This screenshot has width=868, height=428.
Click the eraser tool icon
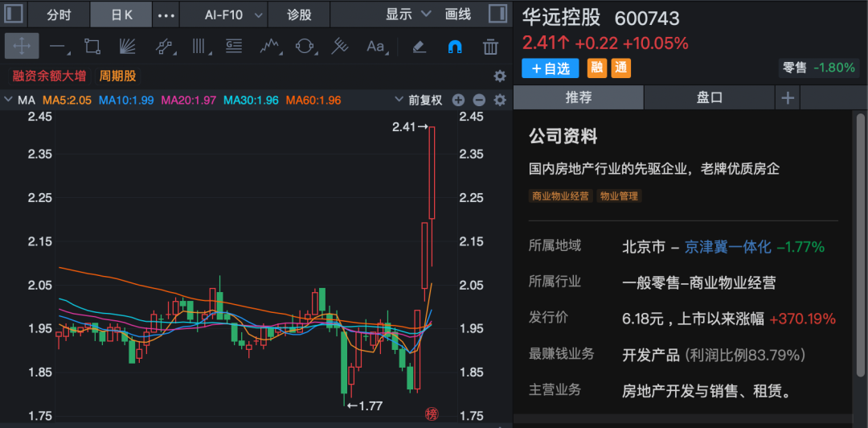click(x=419, y=47)
